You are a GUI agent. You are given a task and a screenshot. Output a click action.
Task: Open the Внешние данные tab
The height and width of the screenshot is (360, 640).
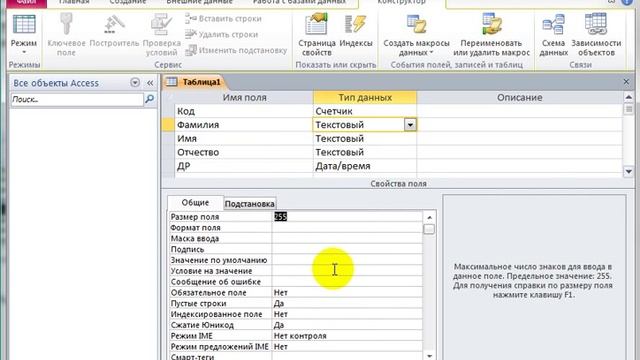tap(200, 2)
